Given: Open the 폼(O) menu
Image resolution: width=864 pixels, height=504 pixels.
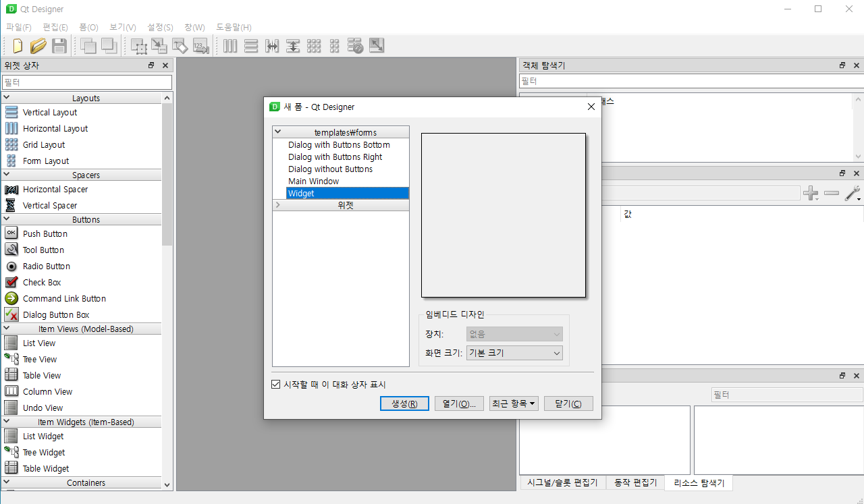Looking at the screenshot, I should coord(88,27).
